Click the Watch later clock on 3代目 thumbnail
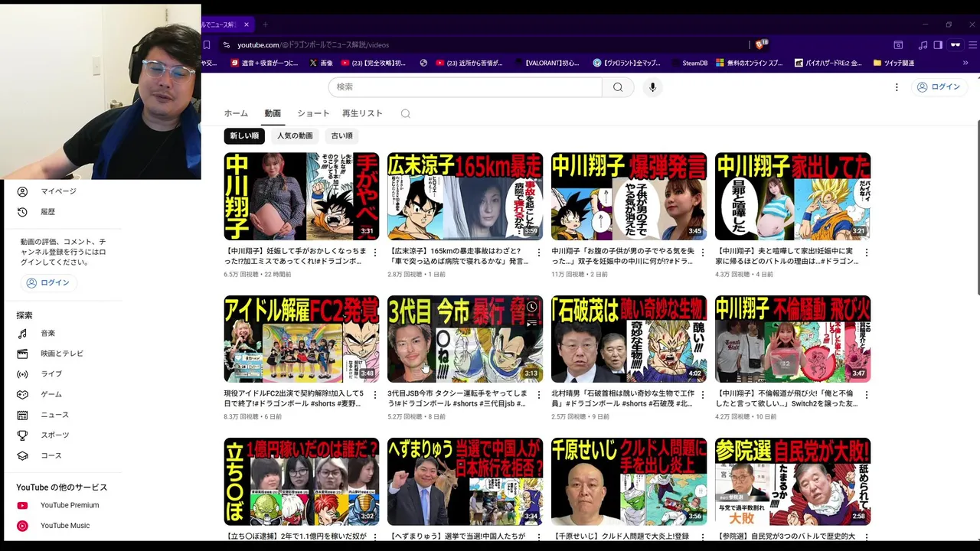The width and height of the screenshot is (980, 551). 532,306
